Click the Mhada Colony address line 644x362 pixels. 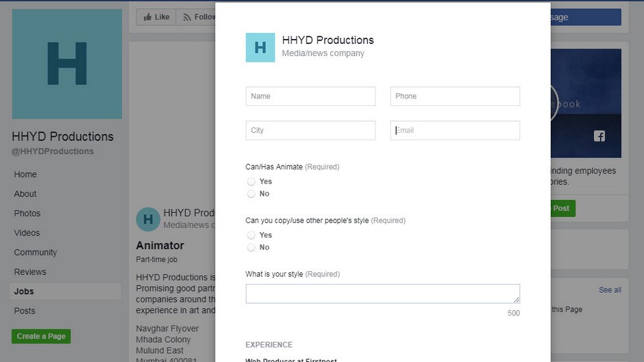[x=163, y=339]
